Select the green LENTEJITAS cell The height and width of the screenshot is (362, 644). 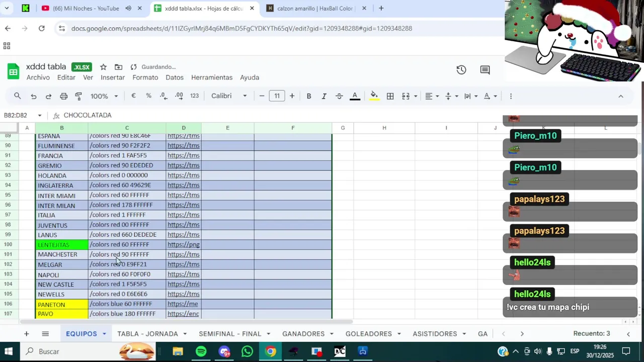62,245
